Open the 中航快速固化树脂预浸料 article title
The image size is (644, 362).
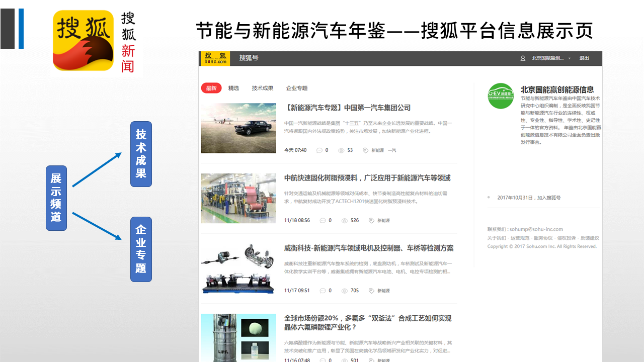[367, 178]
